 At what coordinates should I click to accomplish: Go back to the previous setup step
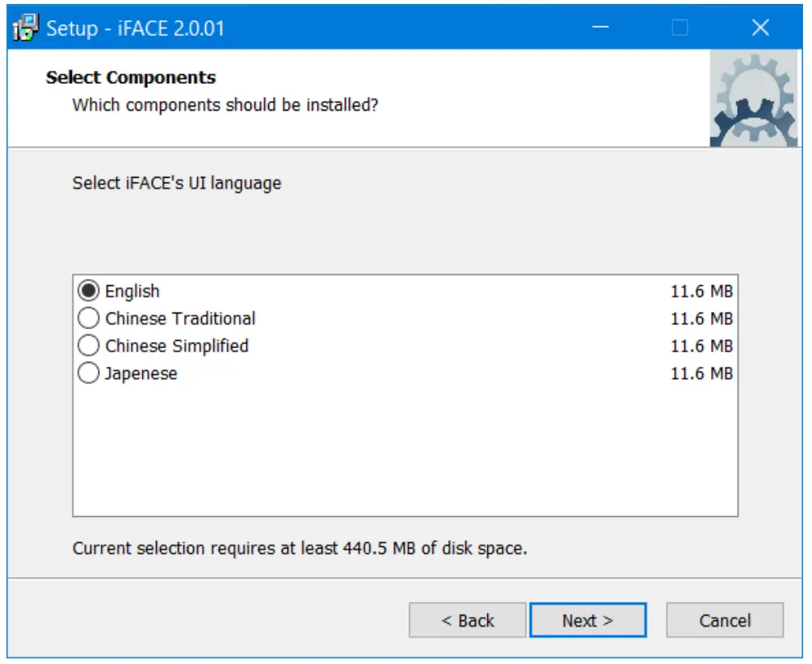click(x=467, y=620)
